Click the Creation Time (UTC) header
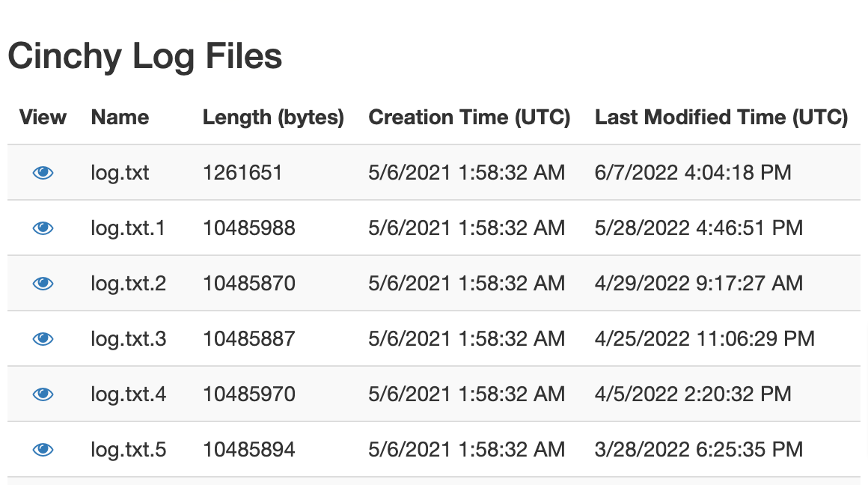This screenshot has height=485, width=868. [469, 118]
